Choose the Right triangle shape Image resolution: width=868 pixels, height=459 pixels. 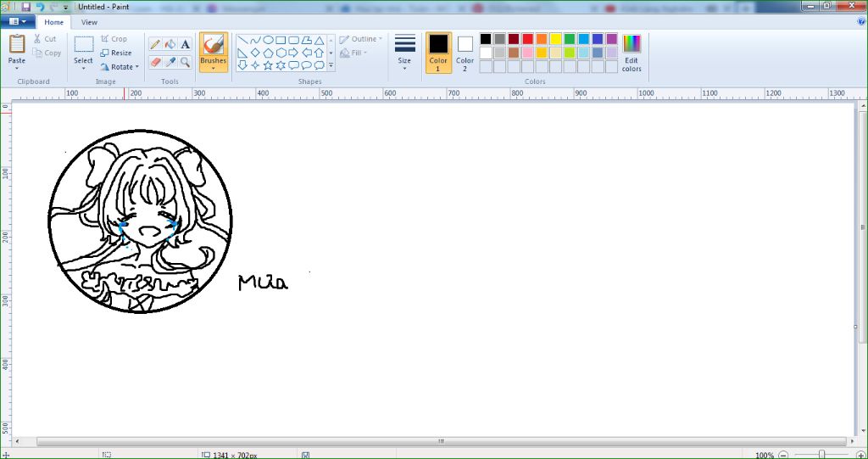pos(242,53)
